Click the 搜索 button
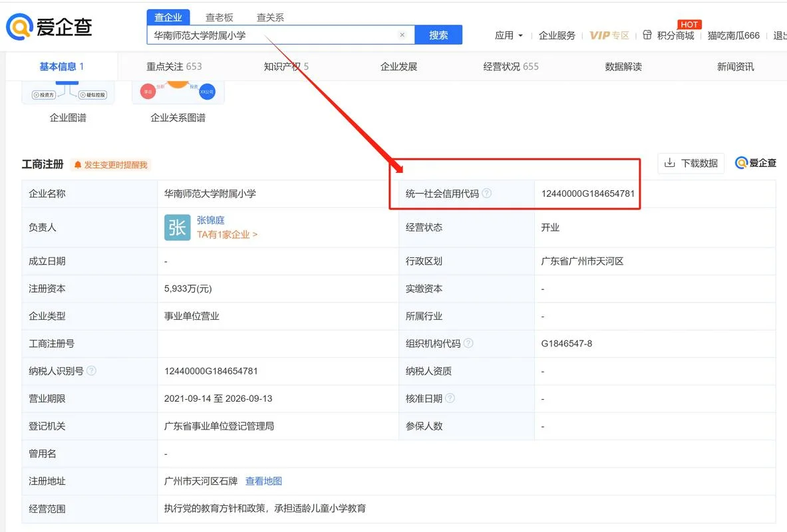 click(438, 35)
